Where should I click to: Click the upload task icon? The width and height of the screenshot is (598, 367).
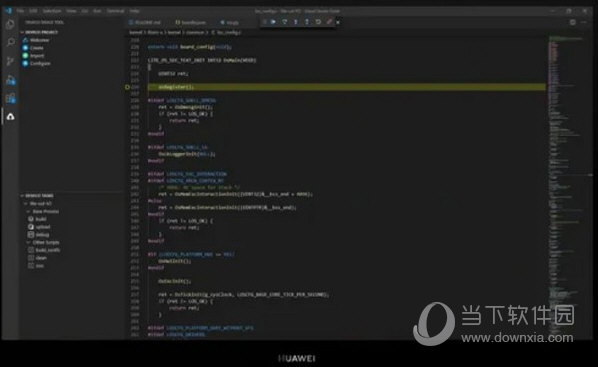tap(31, 227)
